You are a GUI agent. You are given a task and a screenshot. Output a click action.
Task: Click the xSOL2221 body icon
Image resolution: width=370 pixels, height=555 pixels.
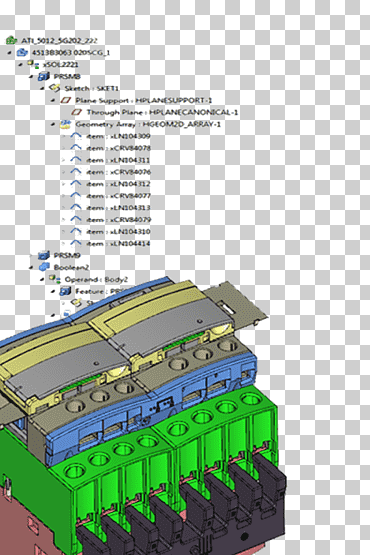[x=33, y=64]
